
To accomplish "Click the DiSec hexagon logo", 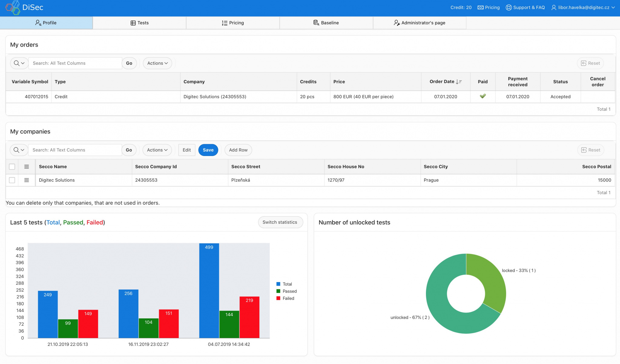I will pyautogui.click(x=13, y=7).
